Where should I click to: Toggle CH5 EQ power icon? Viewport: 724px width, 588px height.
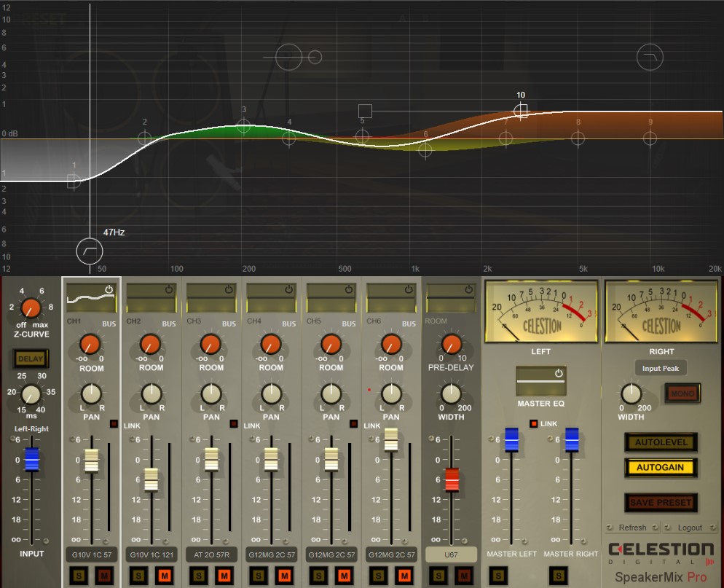[x=349, y=289]
